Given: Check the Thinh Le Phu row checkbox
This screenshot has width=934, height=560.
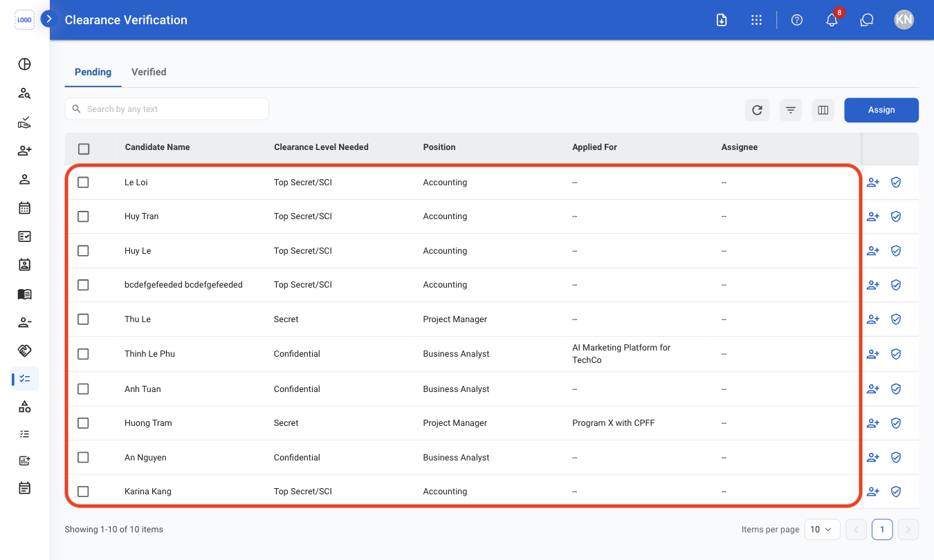Looking at the screenshot, I should (x=83, y=354).
